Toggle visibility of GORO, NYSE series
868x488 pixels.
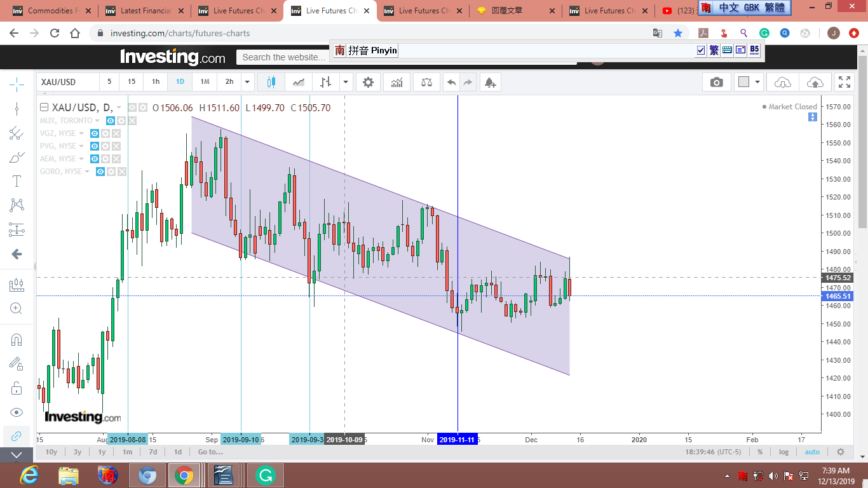click(100, 172)
